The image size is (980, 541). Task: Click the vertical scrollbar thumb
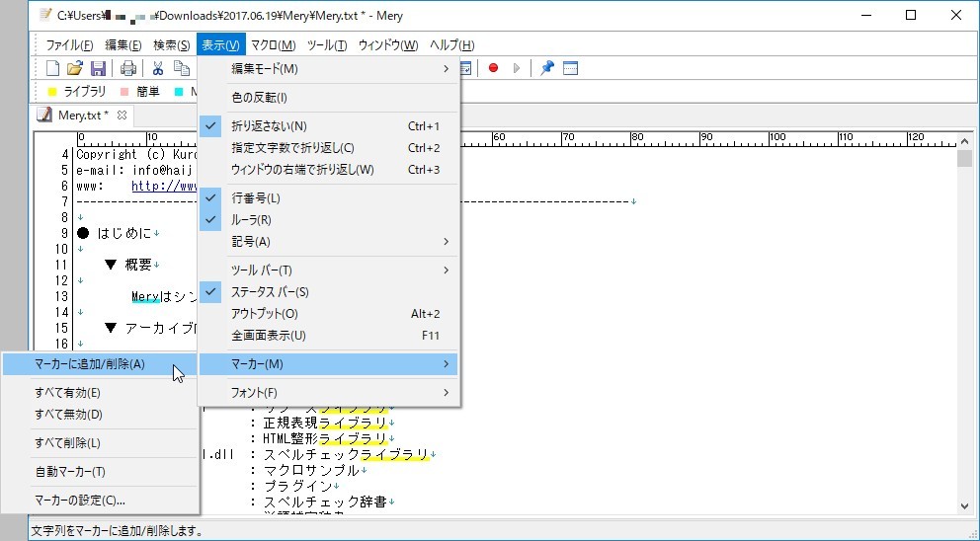(964, 159)
